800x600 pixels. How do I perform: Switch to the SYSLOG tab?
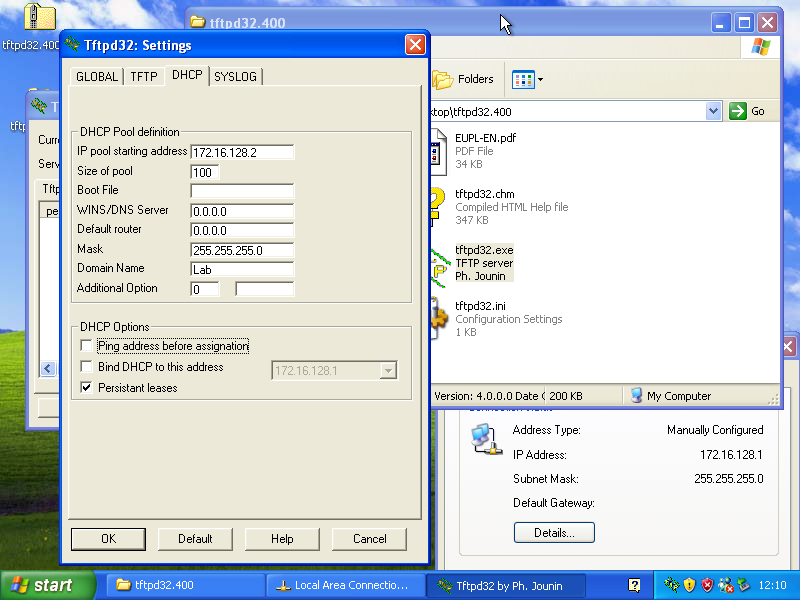pos(235,76)
